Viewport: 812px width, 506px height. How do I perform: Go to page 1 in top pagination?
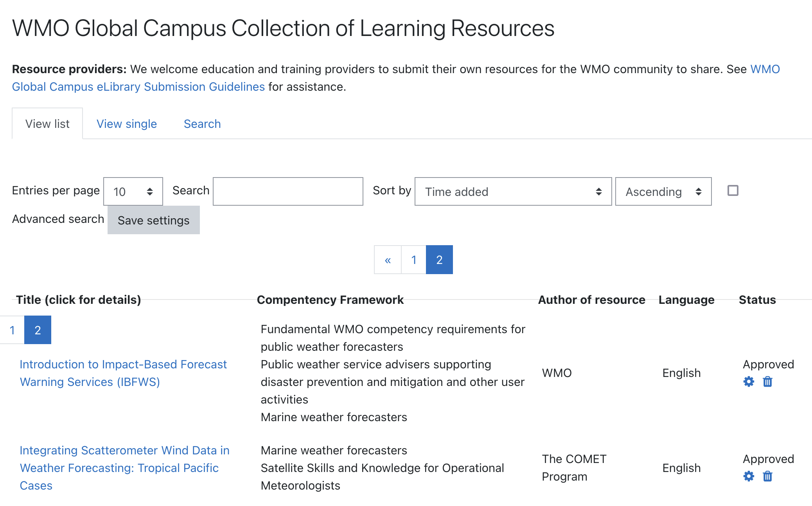[x=414, y=260]
